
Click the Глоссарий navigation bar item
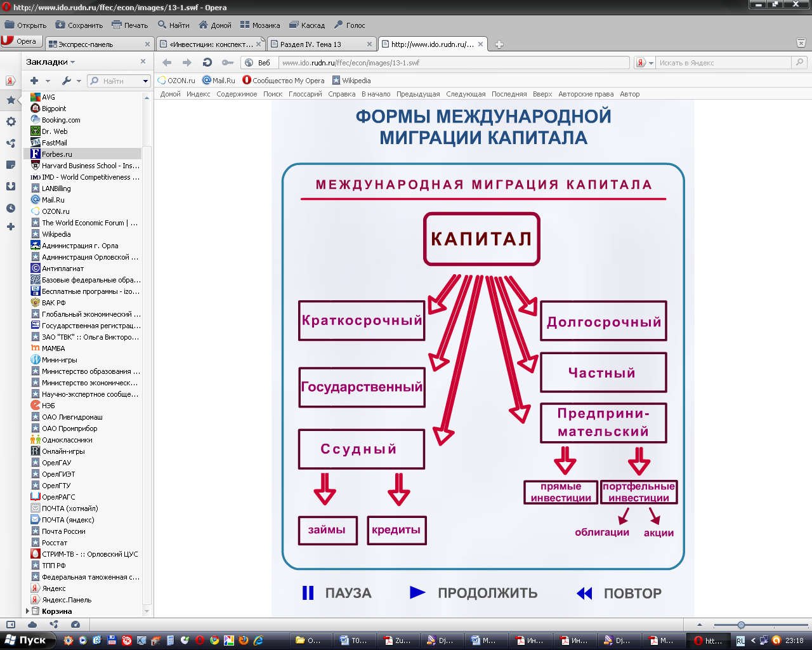305,94
